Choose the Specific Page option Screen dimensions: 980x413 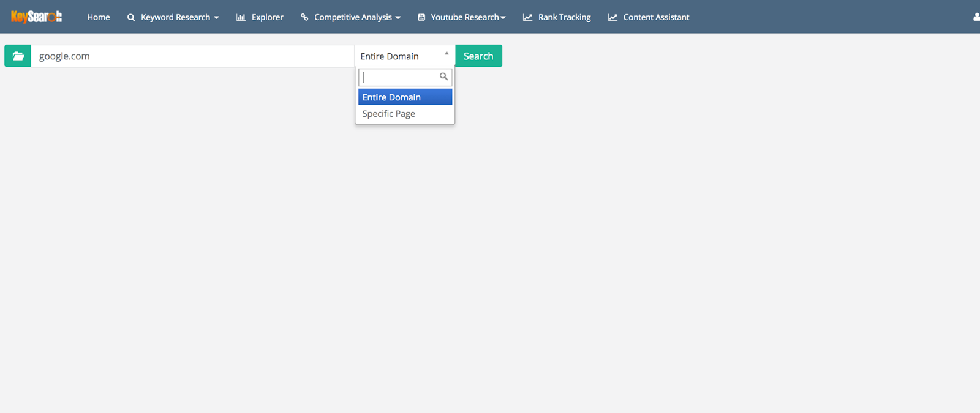pos(405,114)
